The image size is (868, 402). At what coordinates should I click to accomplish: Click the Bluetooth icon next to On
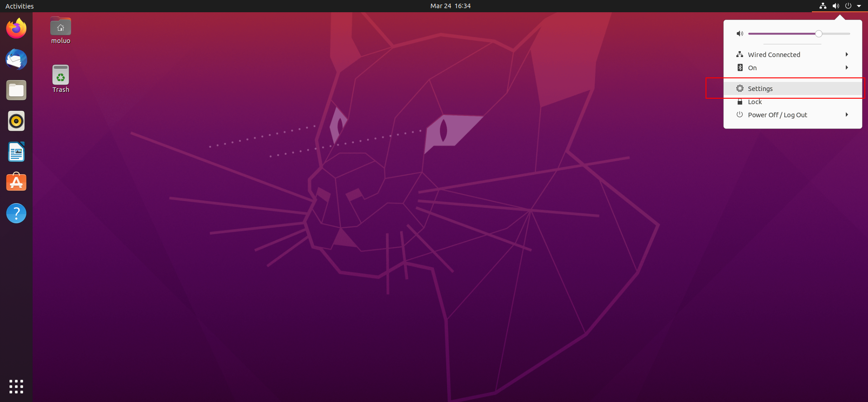point(740,67)
